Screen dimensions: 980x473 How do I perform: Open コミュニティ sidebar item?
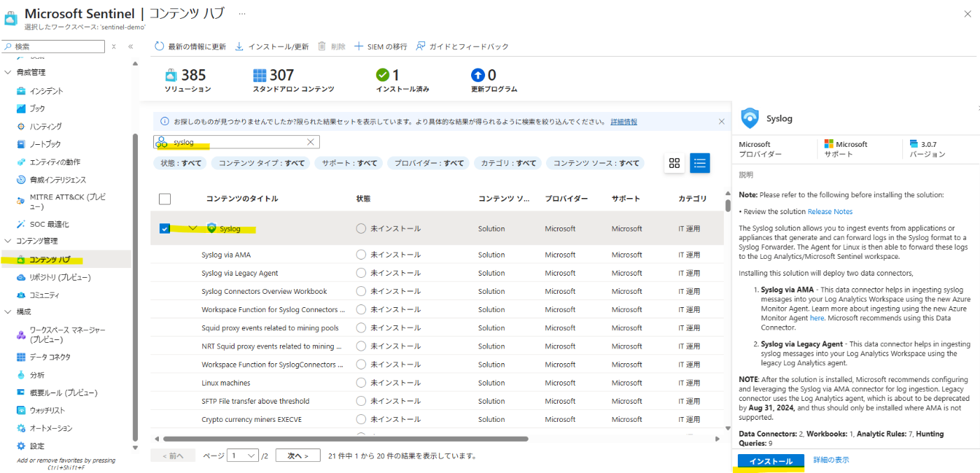click(44, 295)
